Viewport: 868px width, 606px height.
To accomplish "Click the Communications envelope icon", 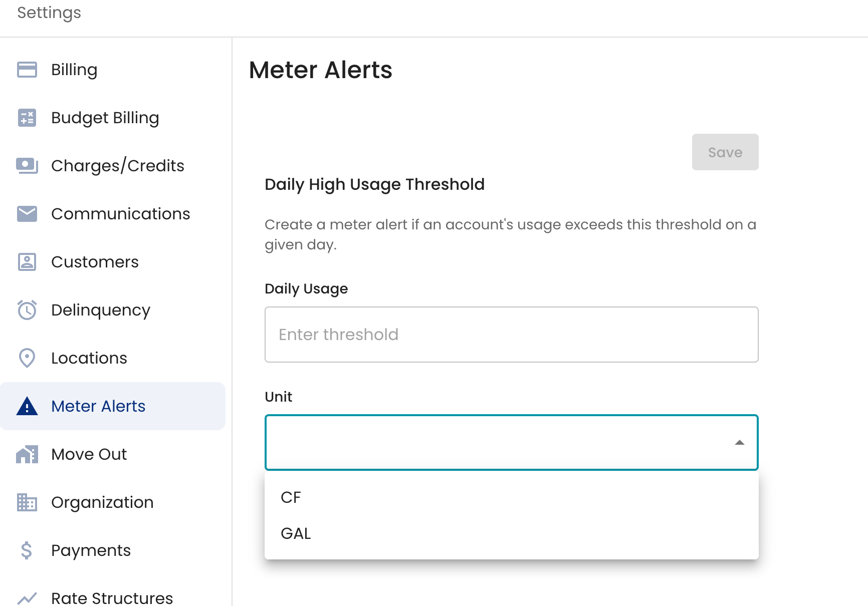I will coord(27,214).
